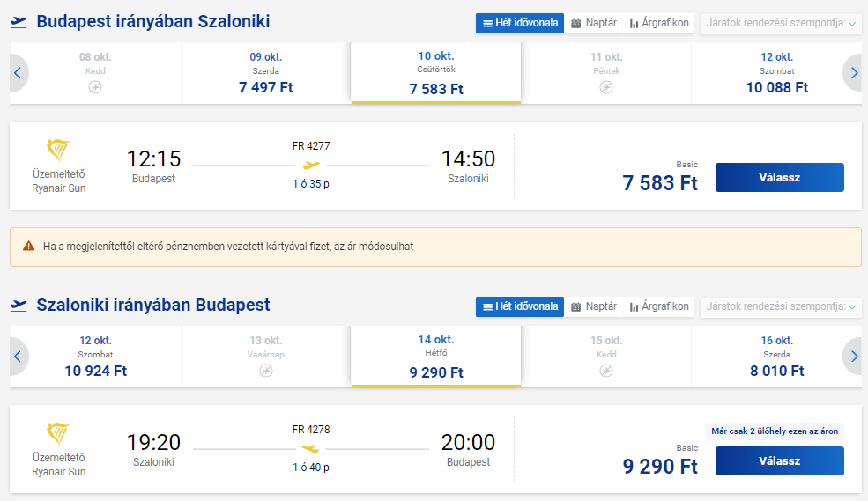The width and height of the screenshot is (868, 501).
Task: Choose 12 okt. Szombat return date for 10 924 Ft
Action: (x=95, y=357)
